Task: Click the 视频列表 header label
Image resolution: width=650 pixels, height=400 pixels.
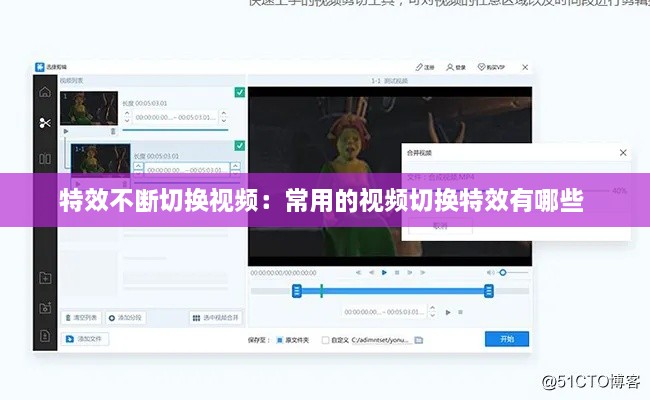Action: tap(71, 80)
